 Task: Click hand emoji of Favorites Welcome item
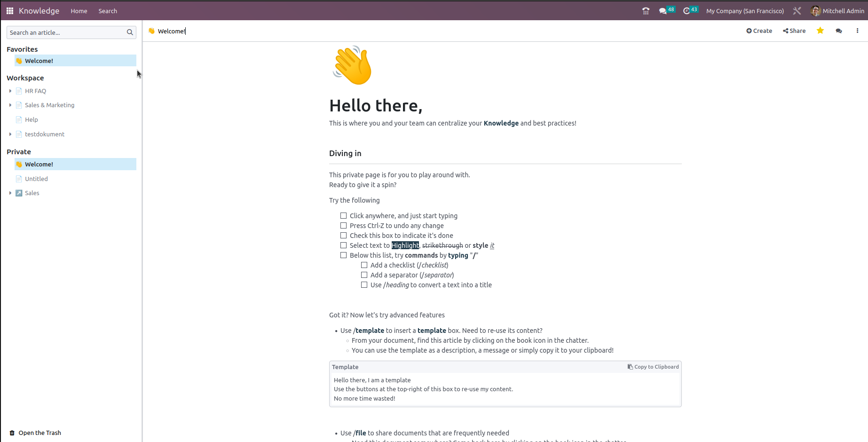click(19, 61)
